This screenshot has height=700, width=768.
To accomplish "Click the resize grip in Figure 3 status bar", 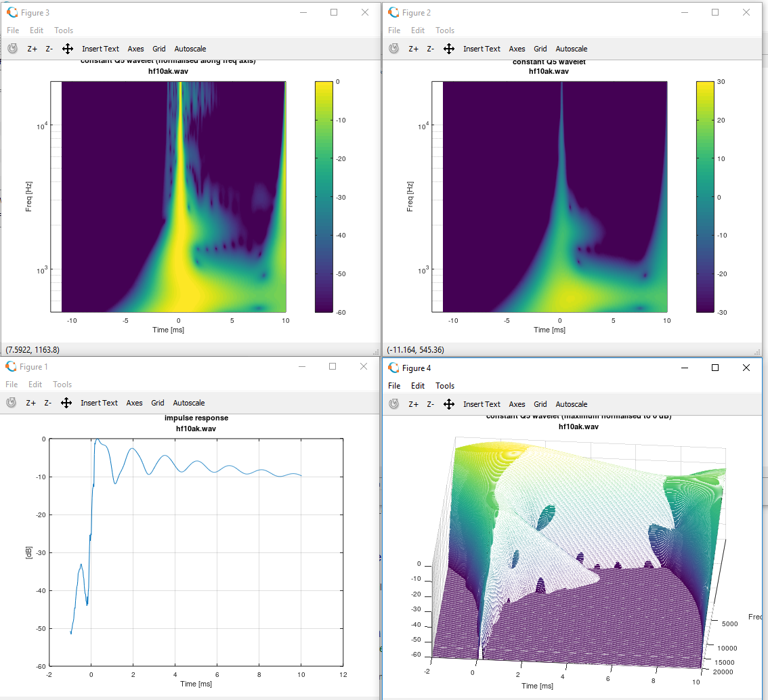I will [x=376, y=352].
